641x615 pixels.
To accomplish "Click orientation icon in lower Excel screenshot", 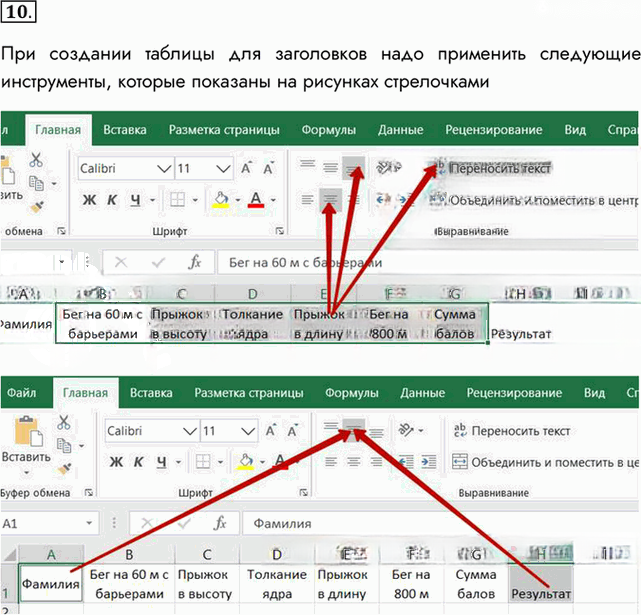I will pyautogui.click(x=406, y=430).
